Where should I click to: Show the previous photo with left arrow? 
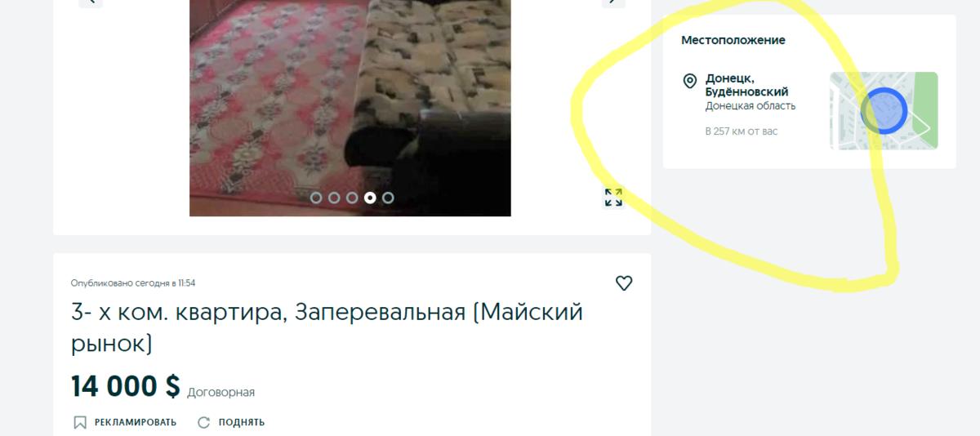click(x=91, y=2)
